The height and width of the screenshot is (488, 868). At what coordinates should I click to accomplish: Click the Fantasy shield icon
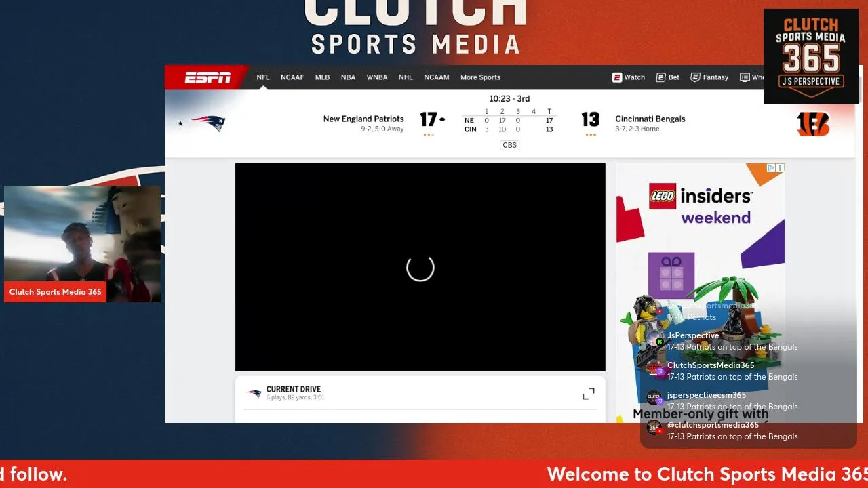pos(695,77)
